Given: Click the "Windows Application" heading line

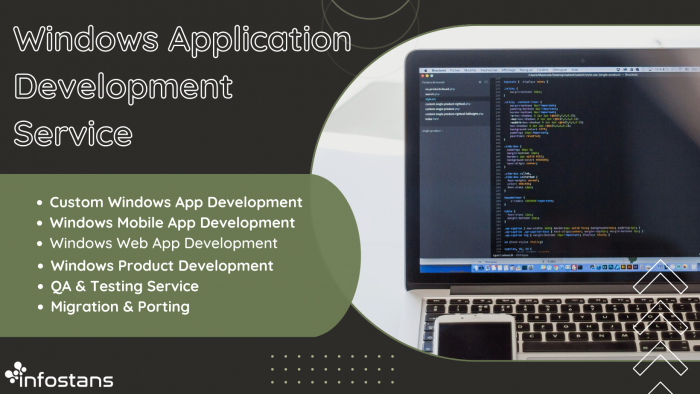Looking at the screenshot, I should [183, 40].
